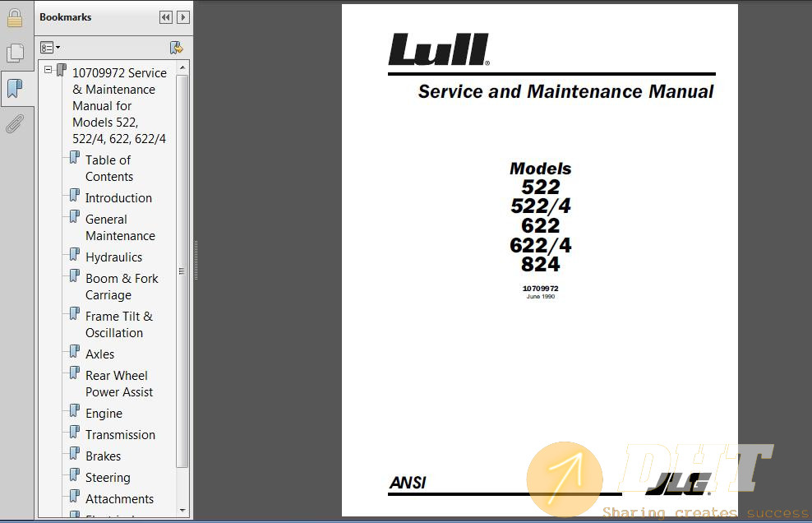
Task: Click the '522/4' model number on the page
Action: click(541, 206)
